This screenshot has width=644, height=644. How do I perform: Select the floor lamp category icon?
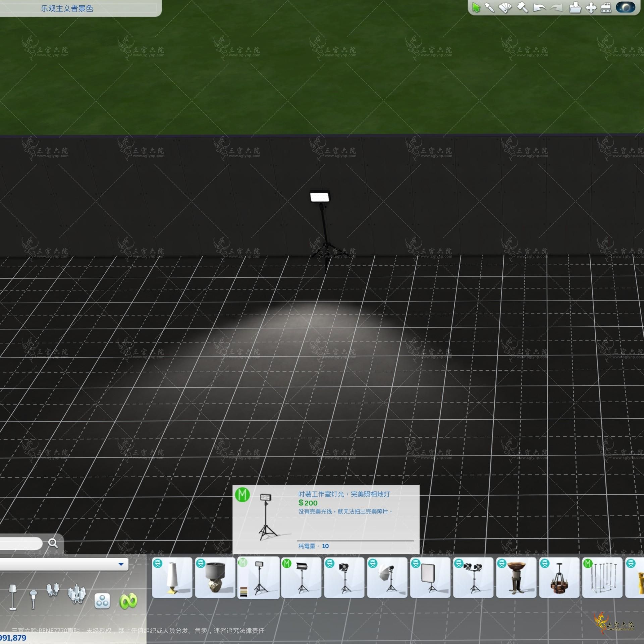pos(13,597)
